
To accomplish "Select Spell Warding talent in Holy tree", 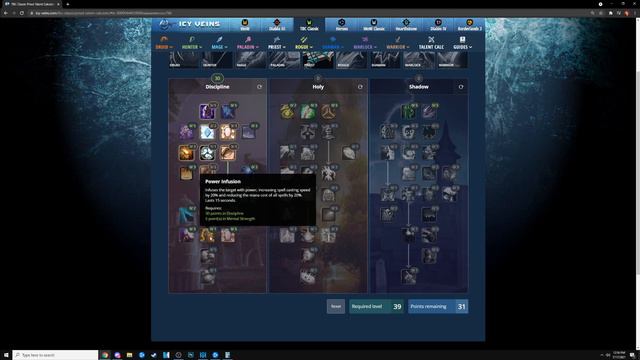I will point(308,132).
